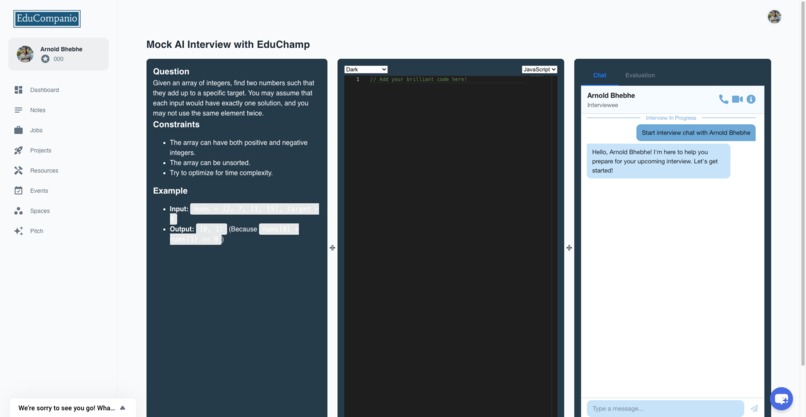
Task: Switch to the Chat tab
Action: tap(599, 75)
